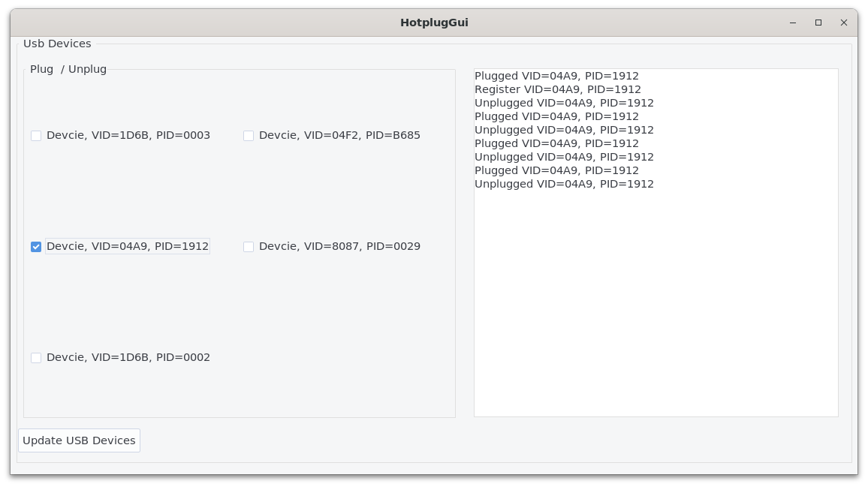The width and height of the screenshot is (868, 487).
Task: Click the 'Plug / Unplug' group label
Action: pos(68,69)
